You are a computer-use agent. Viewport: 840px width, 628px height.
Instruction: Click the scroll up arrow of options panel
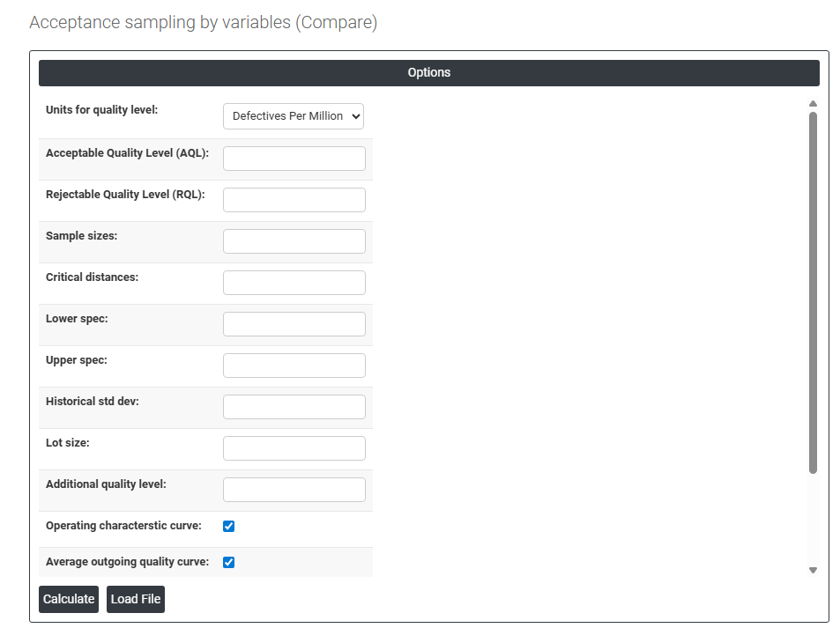click(x=813, y=104)
